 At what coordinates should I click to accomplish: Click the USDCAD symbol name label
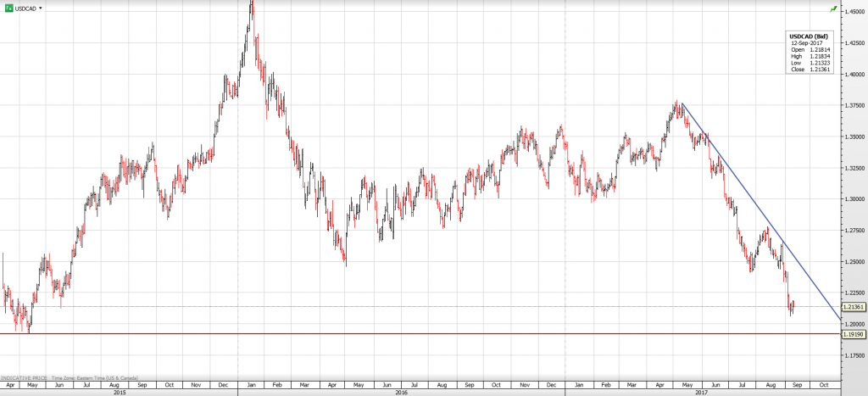click(x=25, y=7)
